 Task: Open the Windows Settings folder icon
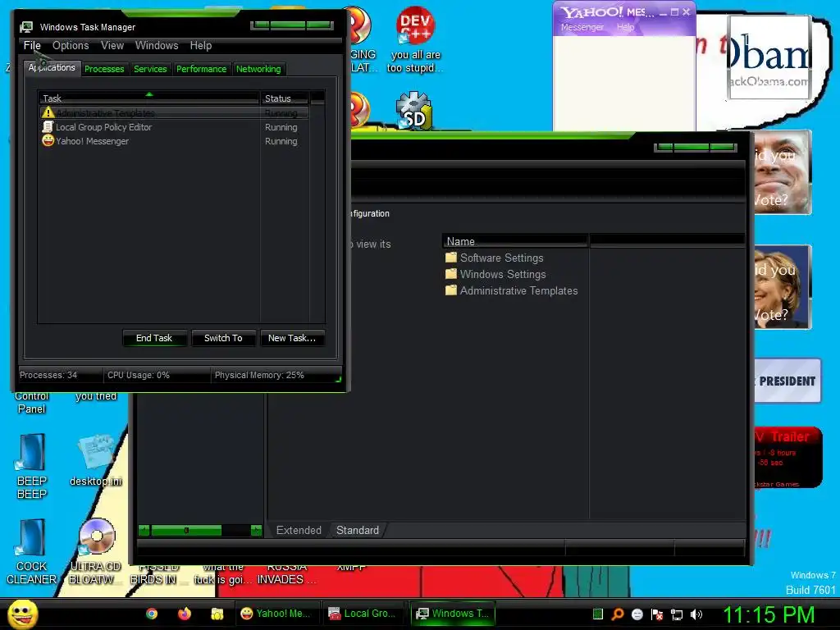[x=451, y=274]
